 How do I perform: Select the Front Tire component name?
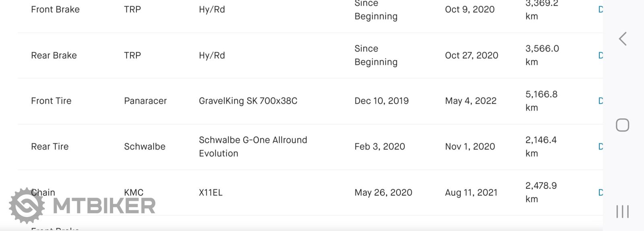(x=51, y=101)
